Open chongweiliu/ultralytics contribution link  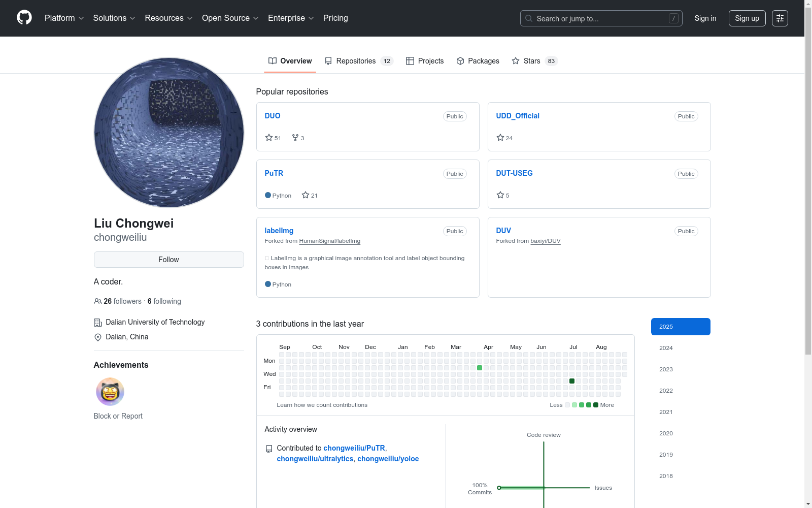coord(315,459)
